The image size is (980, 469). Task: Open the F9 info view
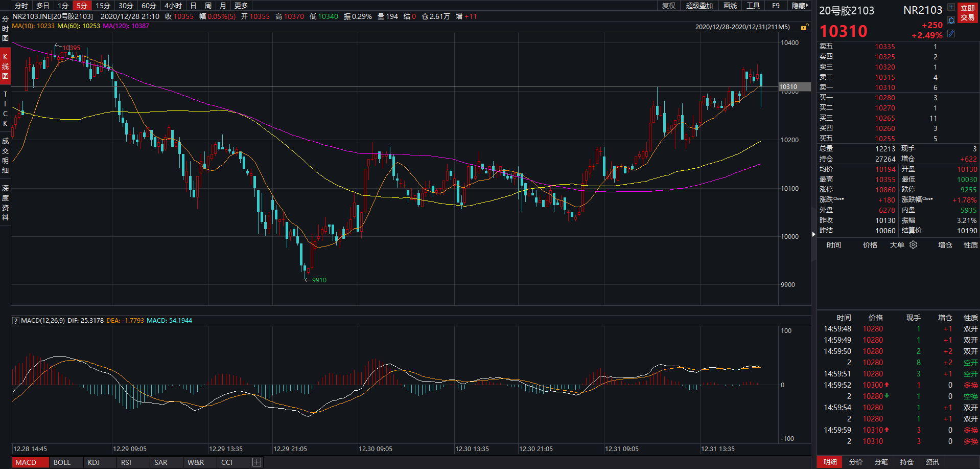point(776,6)
